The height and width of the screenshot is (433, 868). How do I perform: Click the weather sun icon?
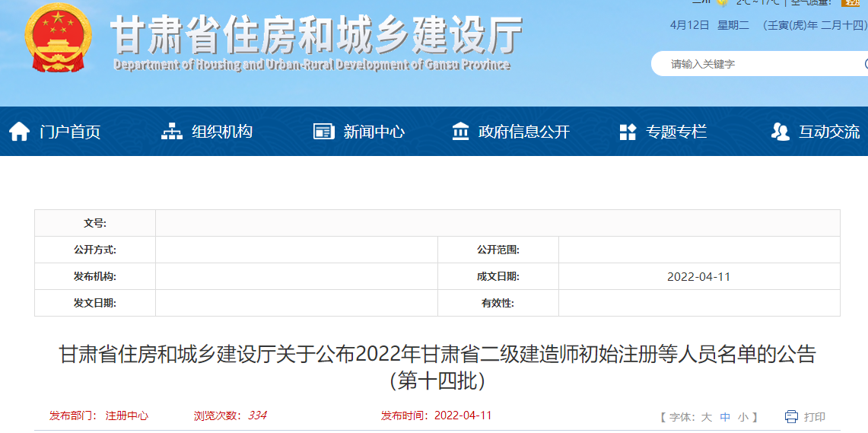click(722, 2)
